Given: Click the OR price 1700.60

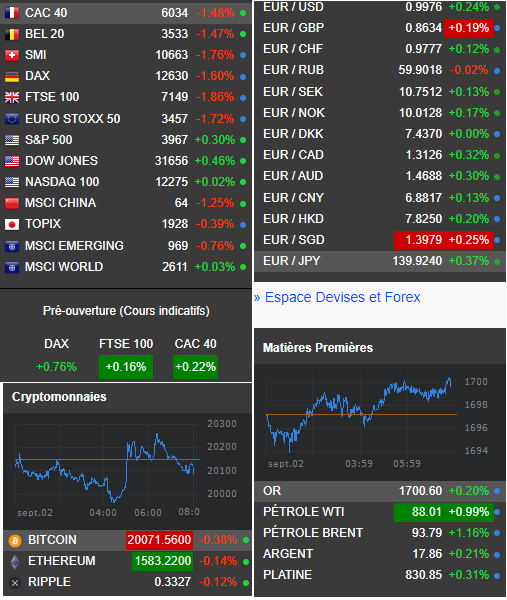Looking at the screenshot, I should 421,491.
